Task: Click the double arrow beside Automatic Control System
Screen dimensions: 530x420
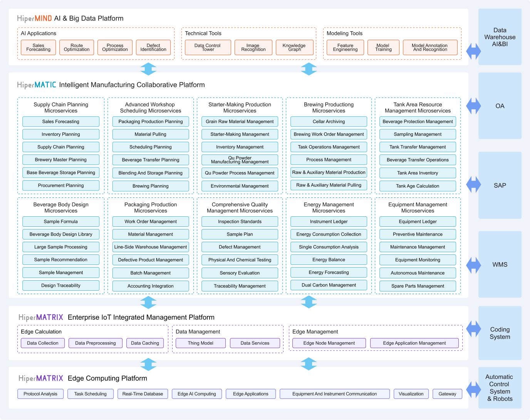Action: (473, 389)
